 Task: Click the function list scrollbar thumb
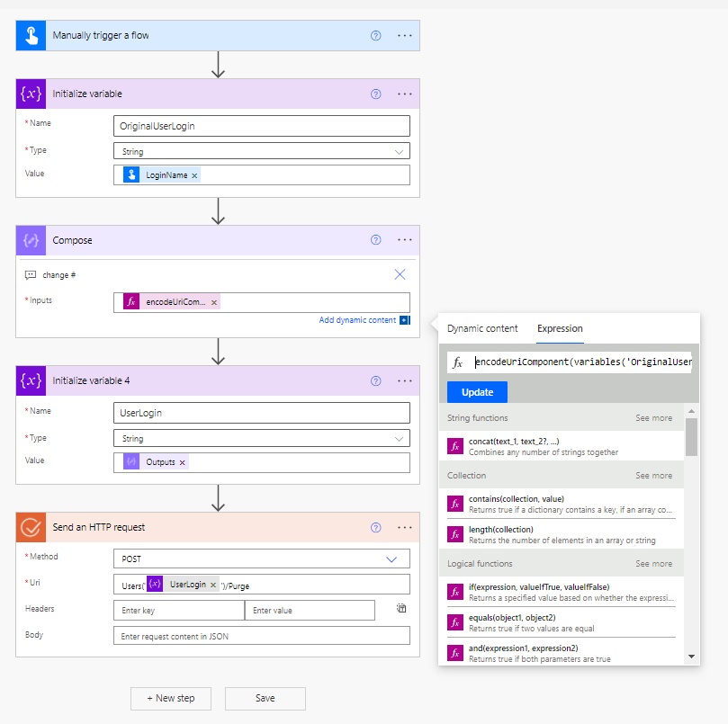pyautogui.click(x=691, y=436)
